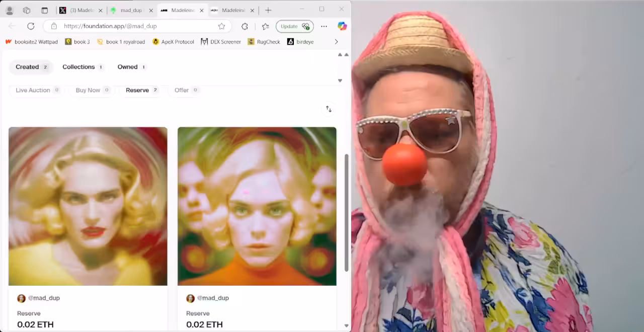Filter by Live Auction
This screenshot has width=644, height=332.
pyautogui.click(x=38, y=90)
